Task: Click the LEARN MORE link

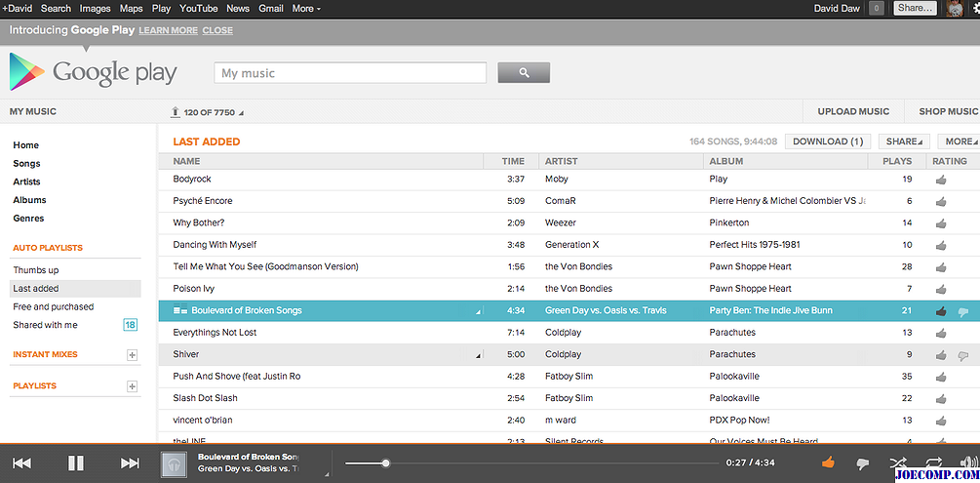Action: tap(168, 30)
